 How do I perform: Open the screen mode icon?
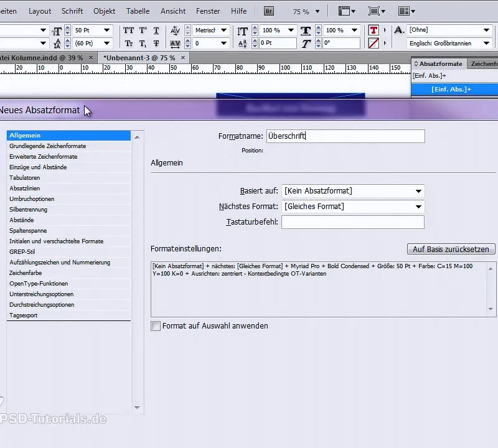click(x=377, y=11)
